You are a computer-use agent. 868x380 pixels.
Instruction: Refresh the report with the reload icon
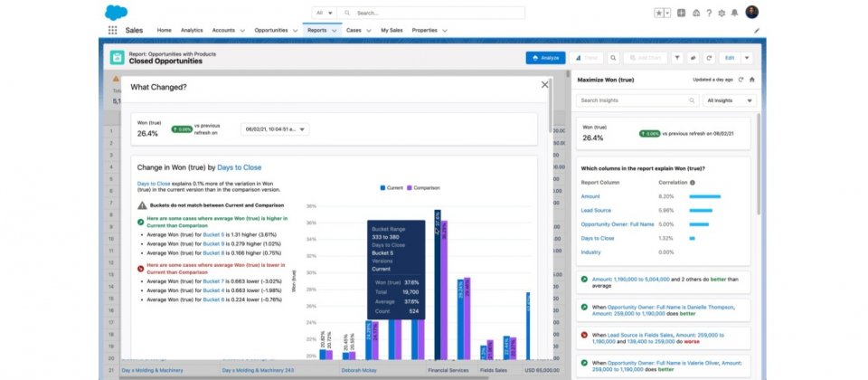click(x=709, y=58)
